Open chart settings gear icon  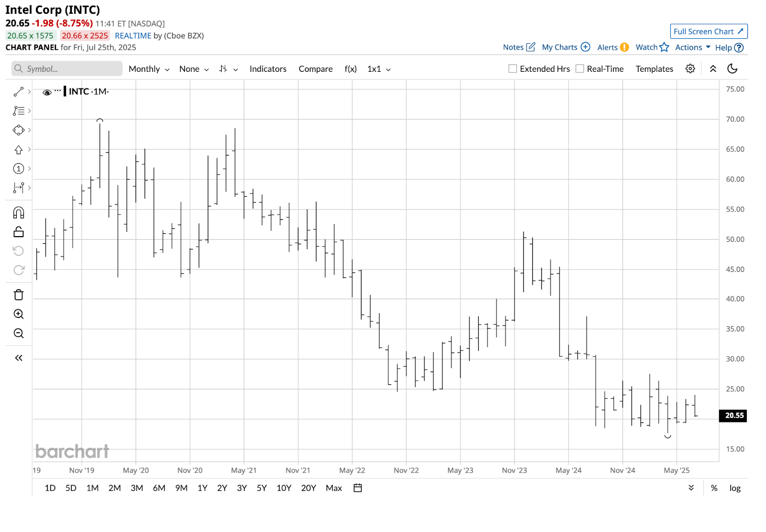[690, 68]
